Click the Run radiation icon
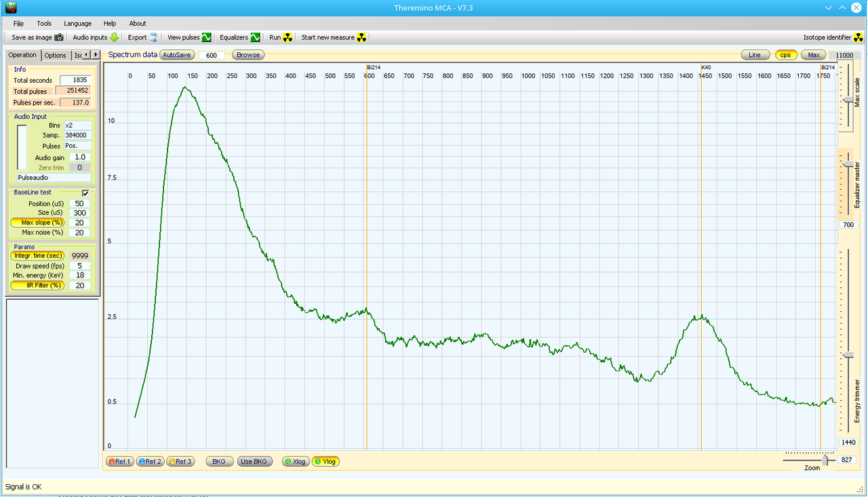This screenshot has height=497, width=868. (288, 37)
